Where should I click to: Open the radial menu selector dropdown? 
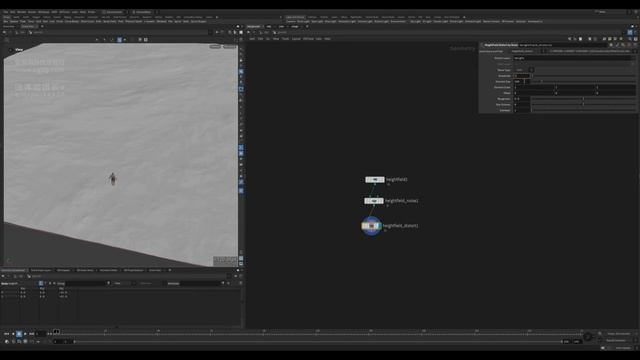coord(144,12)
